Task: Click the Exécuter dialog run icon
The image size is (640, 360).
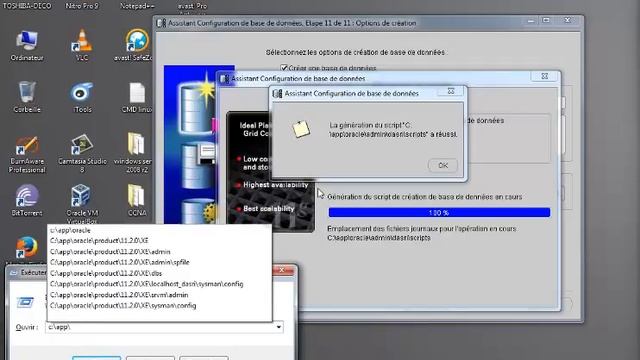Action: [x=25, y=302]
